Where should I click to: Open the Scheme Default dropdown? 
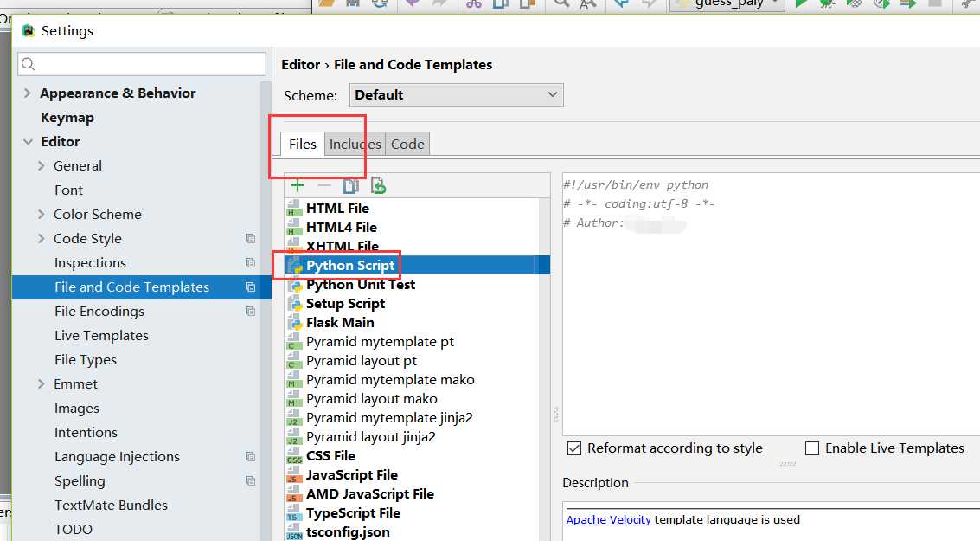456,95
